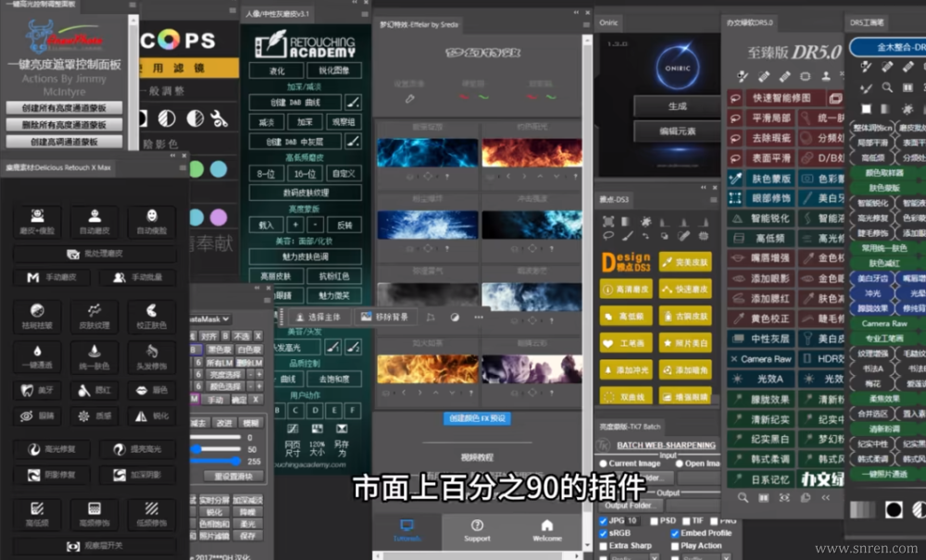The height and width of the screenshot is (560, 926).
Task: Open panel menu of the Retouching Academy panel
Action: pyautogui.click(x=364, y=14)
